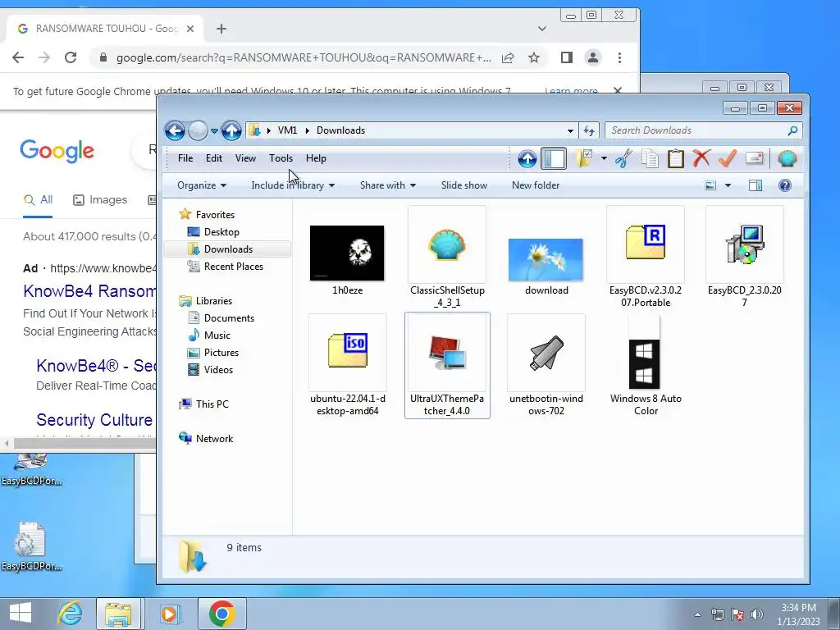Screen dimensions: 840x630
Task: Select Pictures library
Action: click(x=221, y=353)
